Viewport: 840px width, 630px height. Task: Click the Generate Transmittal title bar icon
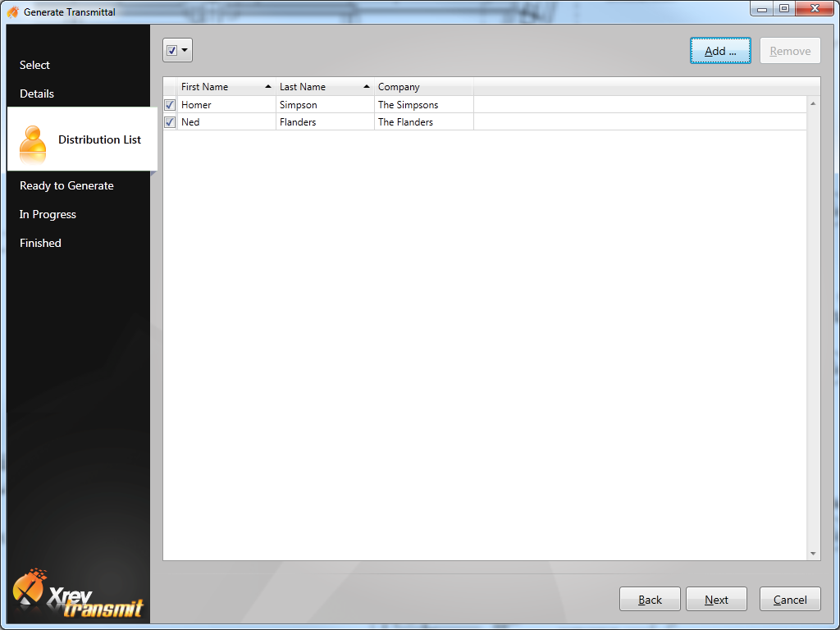coord(13,11)
